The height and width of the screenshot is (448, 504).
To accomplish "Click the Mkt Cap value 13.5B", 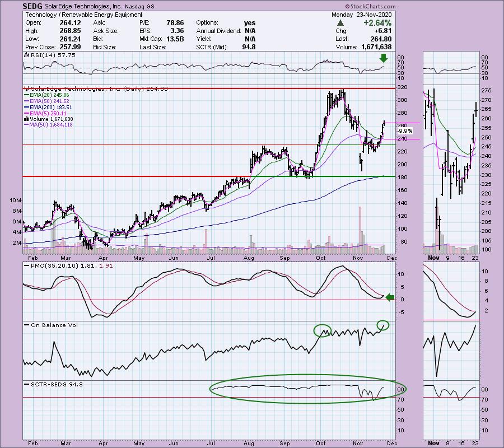I will [x=175, y=39].
